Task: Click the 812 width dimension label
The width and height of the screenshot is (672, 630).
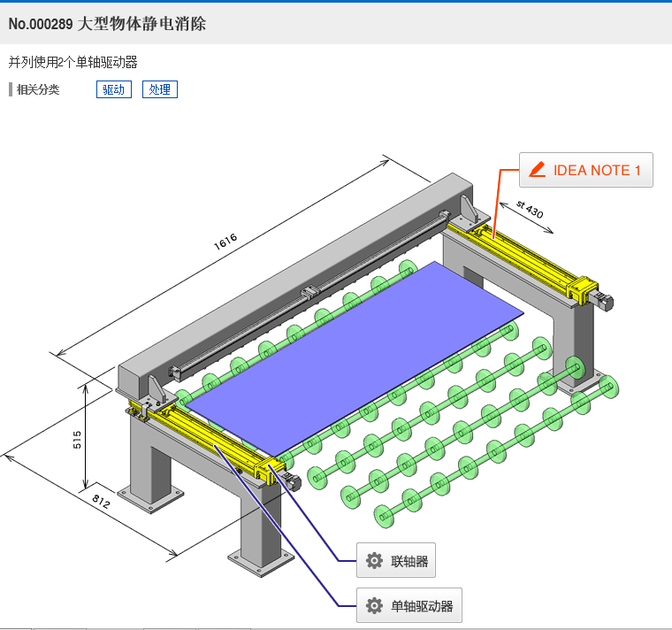Action: [101, 501]
